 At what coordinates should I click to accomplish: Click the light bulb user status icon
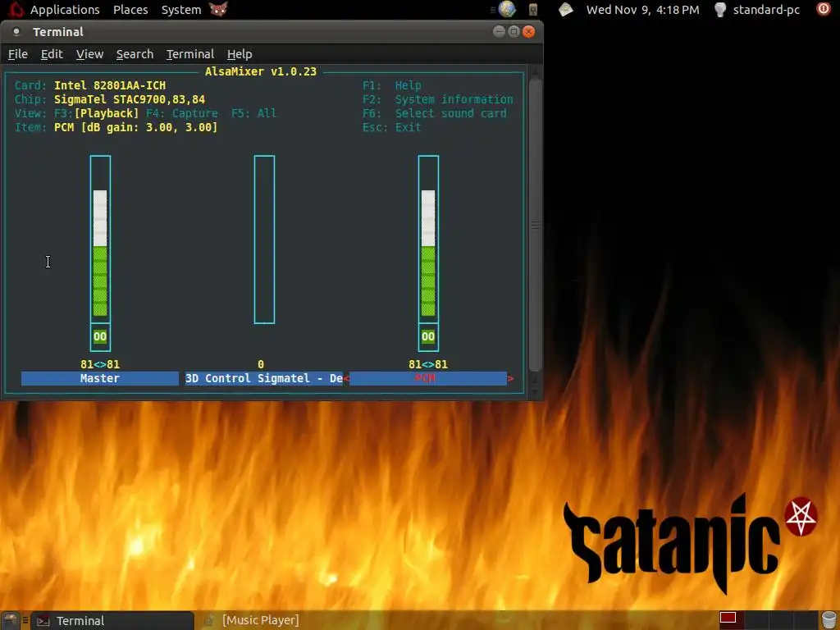(x=720, y=9)
